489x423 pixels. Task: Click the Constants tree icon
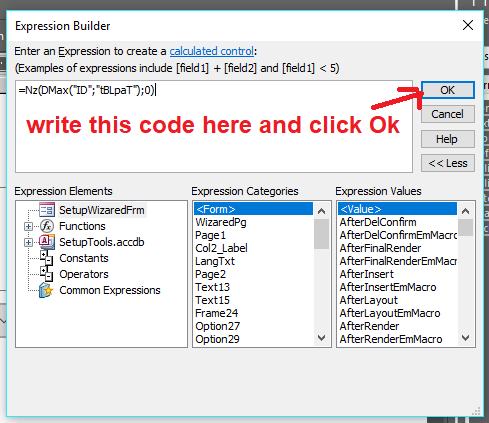47,258
